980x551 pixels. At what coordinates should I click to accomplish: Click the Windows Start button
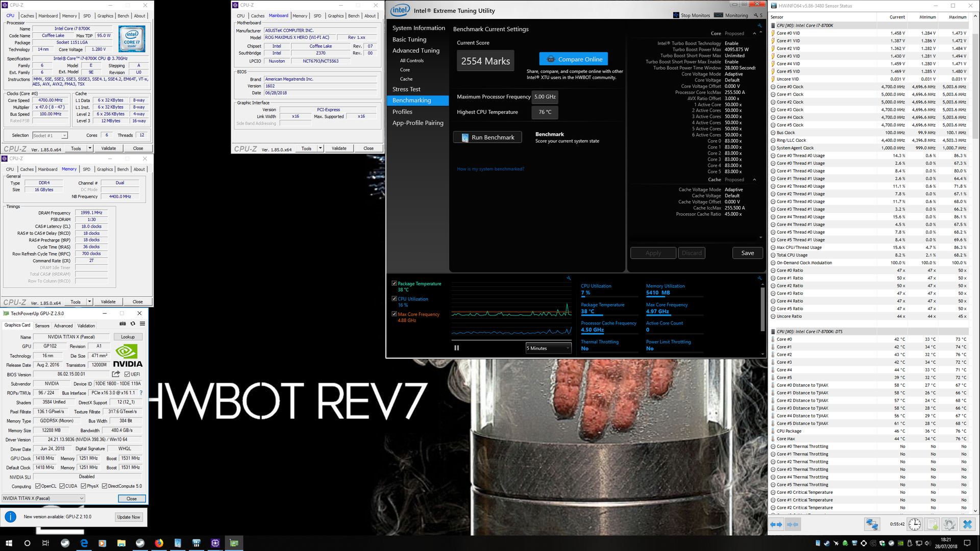click(x=9, y=543)
